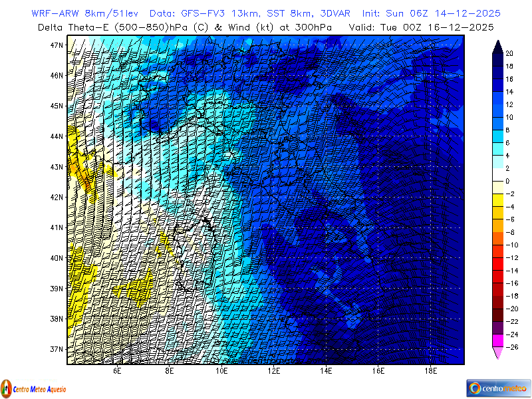Click the 18E longitude axis label

[430, 371]
